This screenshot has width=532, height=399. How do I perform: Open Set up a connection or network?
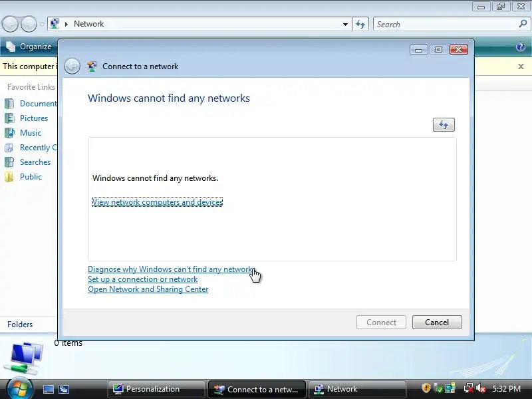click(142, 279)
